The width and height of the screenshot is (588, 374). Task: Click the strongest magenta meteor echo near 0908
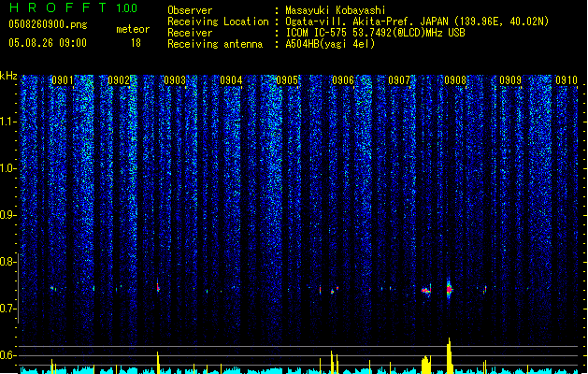[449, 289]
